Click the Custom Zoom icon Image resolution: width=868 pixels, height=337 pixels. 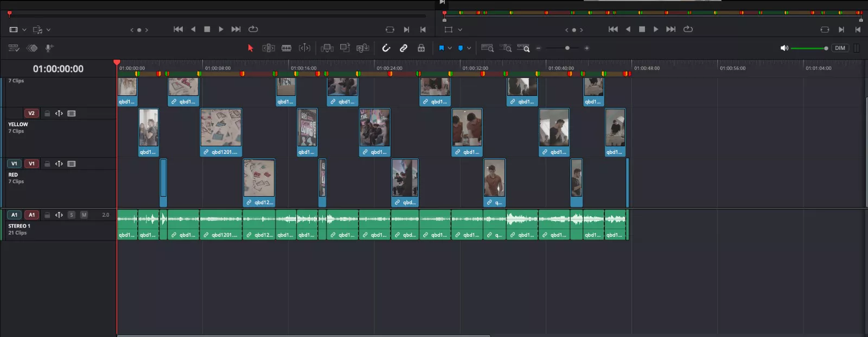pyautogui.click(x=523, y=48)
